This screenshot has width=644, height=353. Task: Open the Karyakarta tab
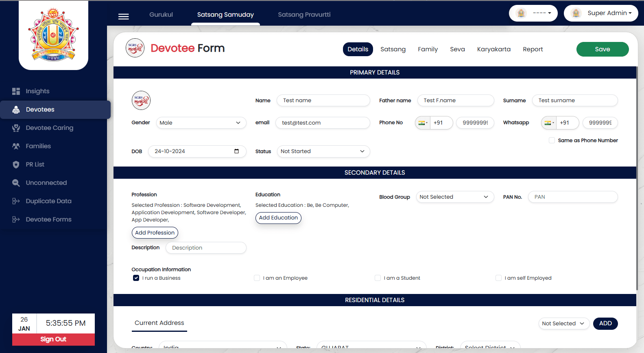[x=493, y=49]
